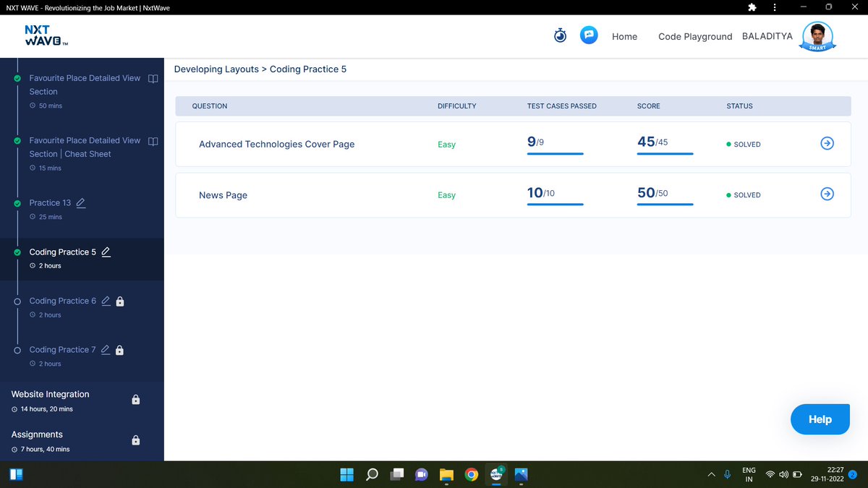Select Practice 13 in sidebar
This screenshot has height=488, width=868.
tap(50, 203)
